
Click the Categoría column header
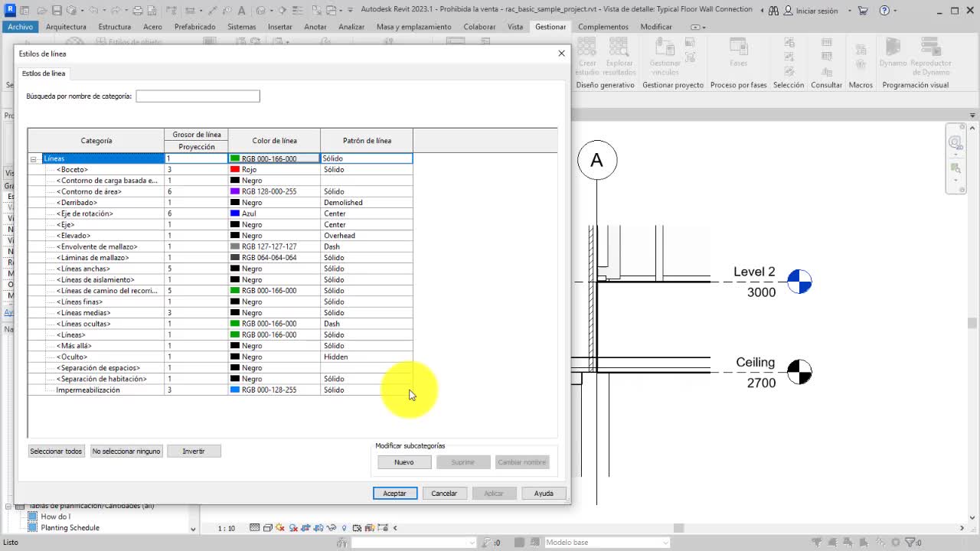tap(96, 140)
